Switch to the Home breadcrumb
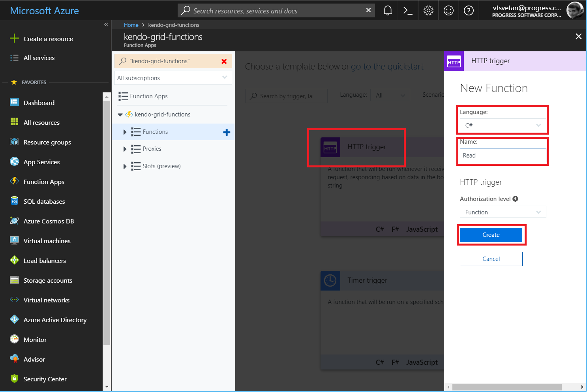This screenshot has height=392, width=587. (x=131, y=24)
